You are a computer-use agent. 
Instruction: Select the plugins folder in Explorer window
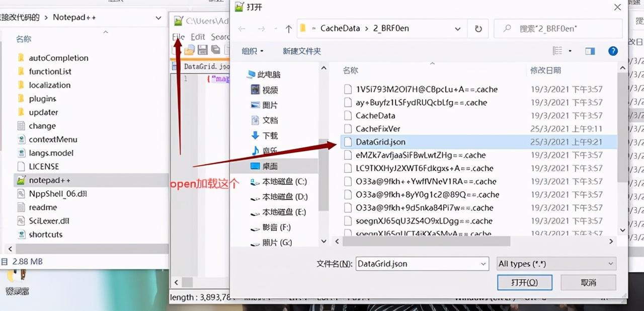coord(36,99)
